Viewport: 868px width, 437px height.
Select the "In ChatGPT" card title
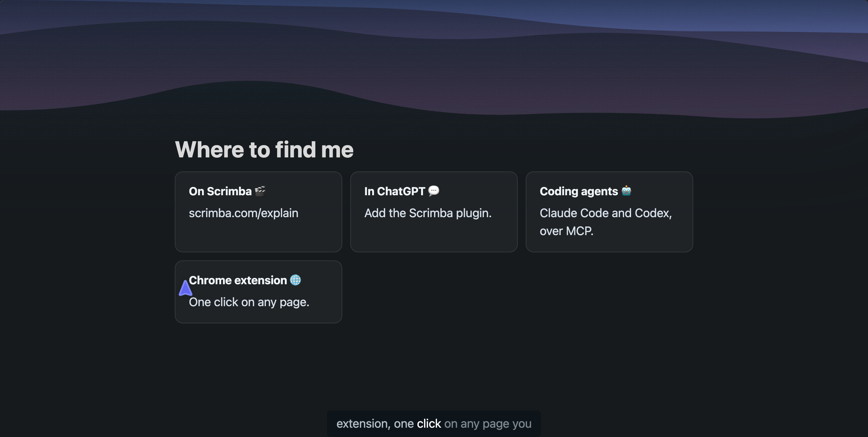pyautogui.click(x=395, y=191)
